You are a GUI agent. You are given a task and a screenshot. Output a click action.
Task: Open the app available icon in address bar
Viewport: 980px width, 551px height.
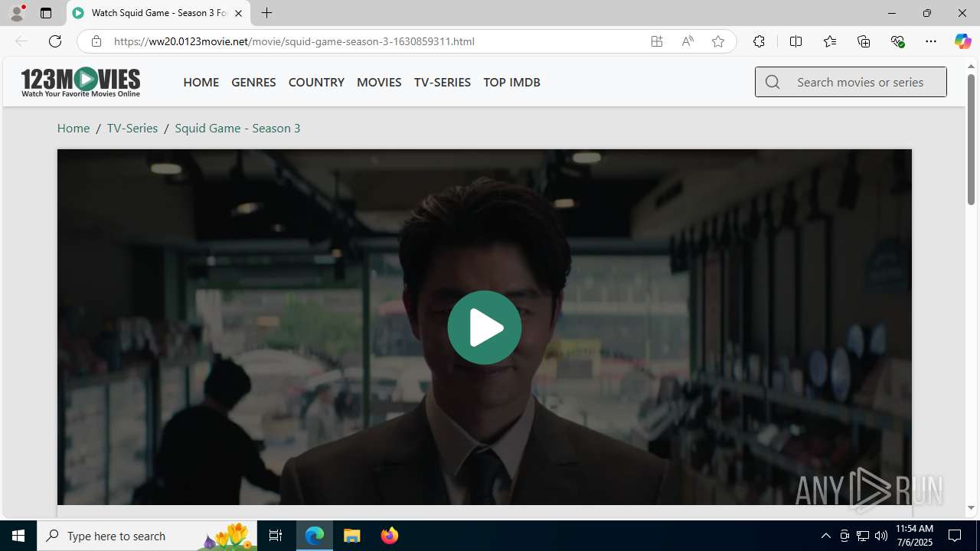pyautogui.click(x=657, y=41)
